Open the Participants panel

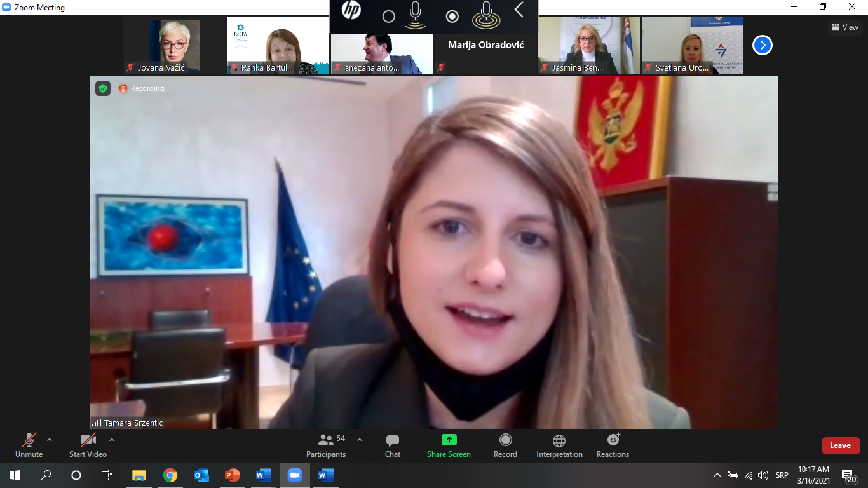point(326,445)
